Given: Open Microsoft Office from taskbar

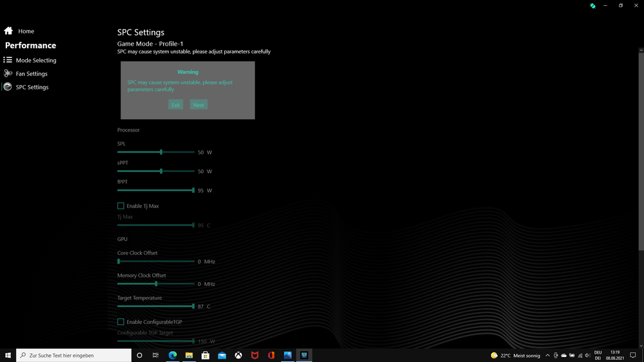Looking at the screenshot, I should [x=271, y=356].
